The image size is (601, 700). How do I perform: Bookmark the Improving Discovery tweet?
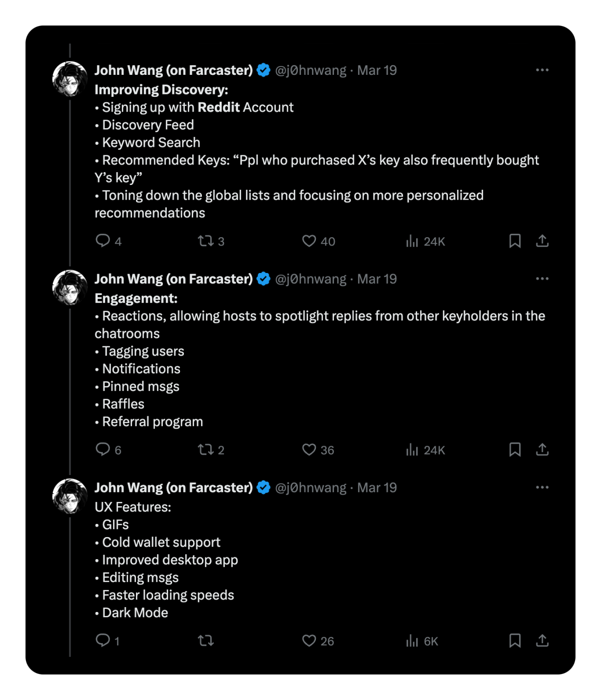(514, 241)
